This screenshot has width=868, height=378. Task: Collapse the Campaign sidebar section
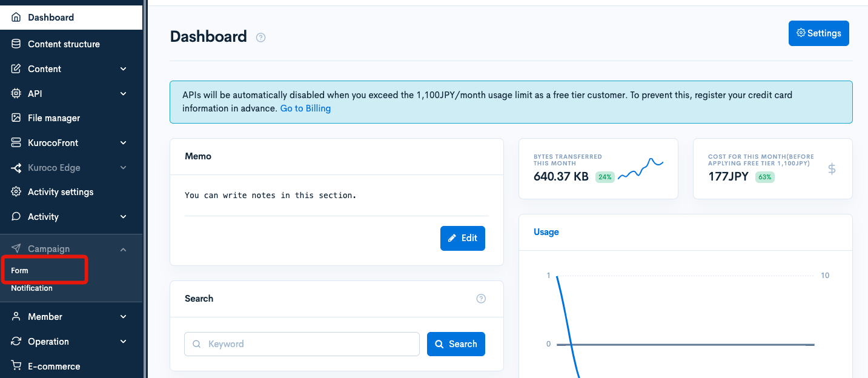click(x=123, y=249)
